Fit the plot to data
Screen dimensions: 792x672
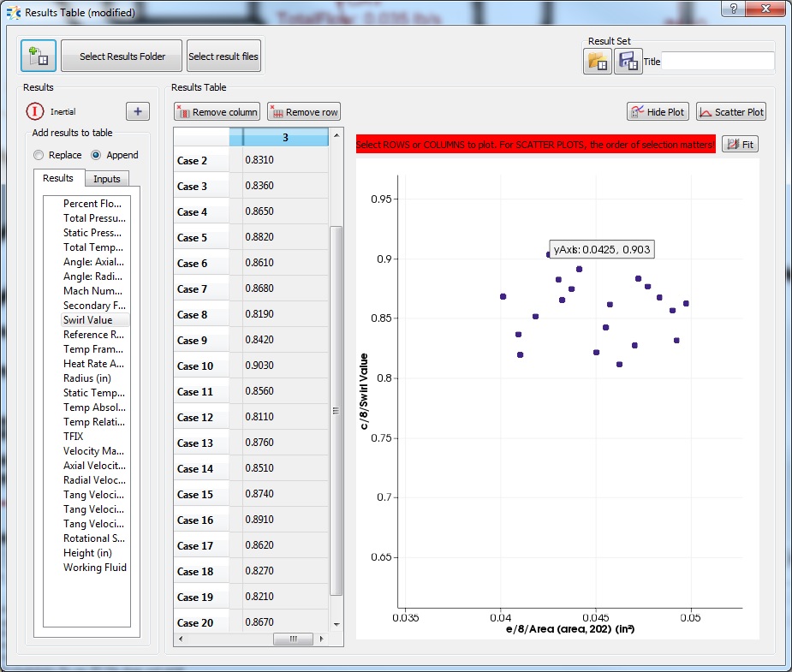pyautogui.click(x=740, y=145)
